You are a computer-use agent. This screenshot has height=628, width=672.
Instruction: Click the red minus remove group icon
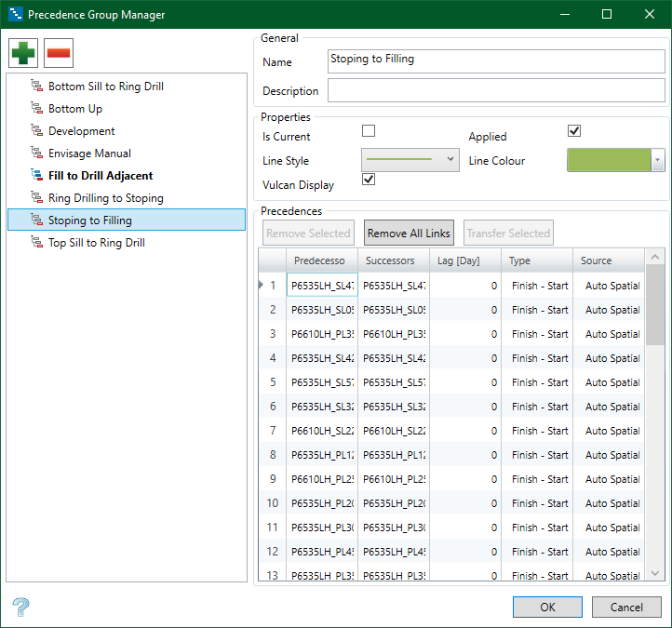point(58,53)
